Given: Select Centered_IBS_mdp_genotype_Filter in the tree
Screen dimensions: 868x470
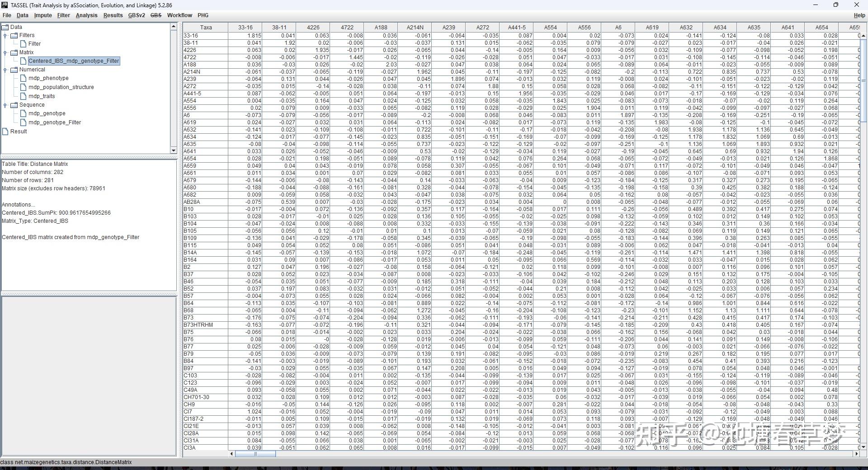Looking at the screenshot, I should pyautogui.click(x=74, y=61).
